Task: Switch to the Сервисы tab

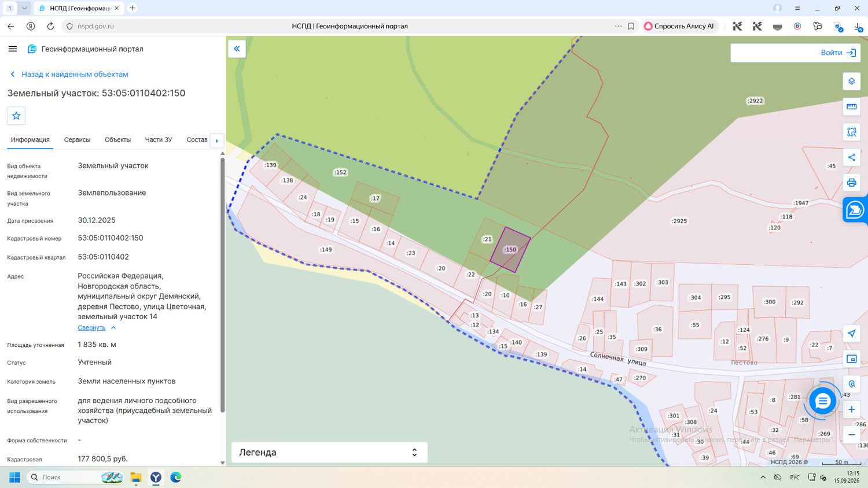Action: click(77, 140)
